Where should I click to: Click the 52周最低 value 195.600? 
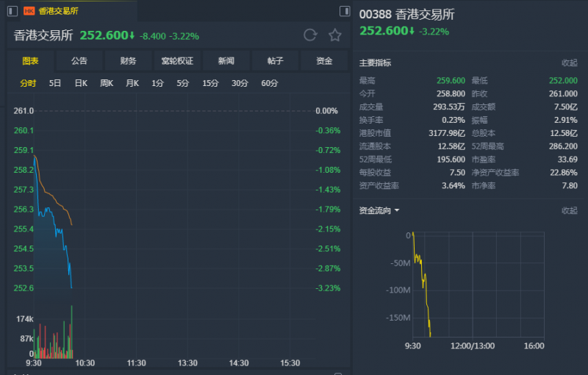point(451,160)
